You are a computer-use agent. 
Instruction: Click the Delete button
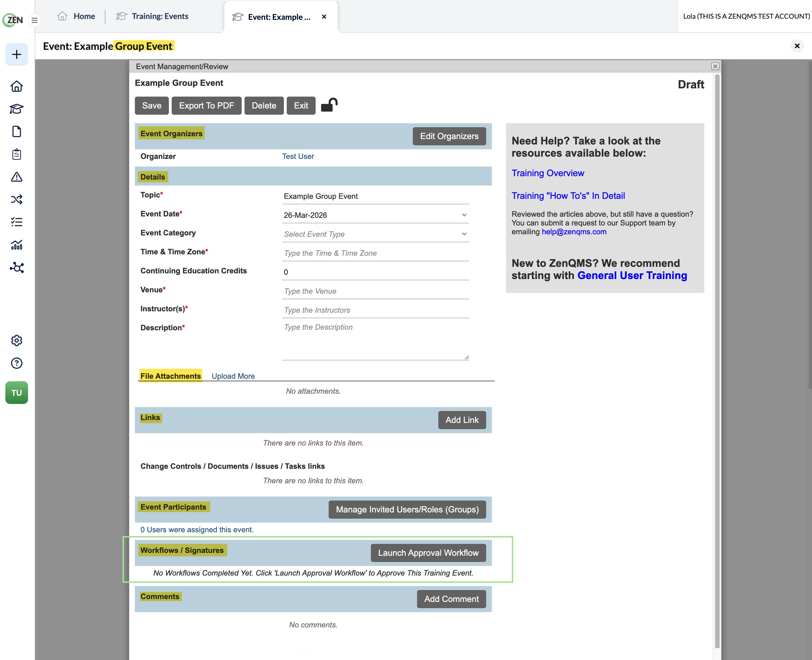click(x=264, y=106)
